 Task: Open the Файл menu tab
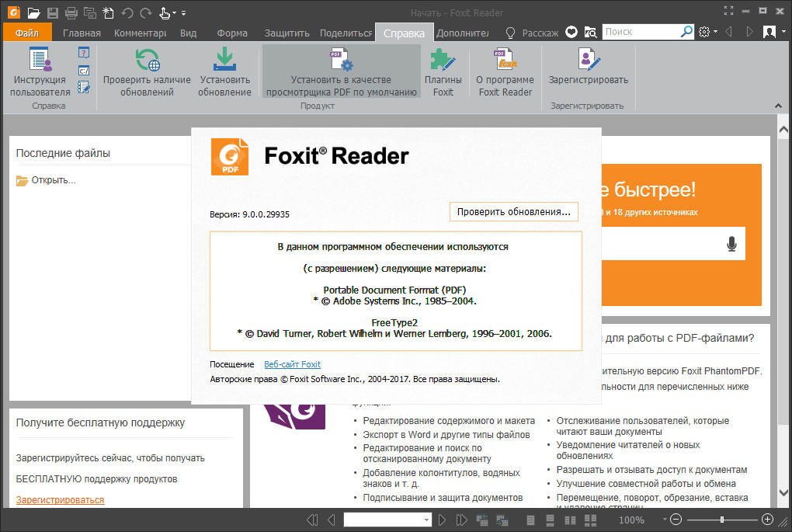coord(27,33)
